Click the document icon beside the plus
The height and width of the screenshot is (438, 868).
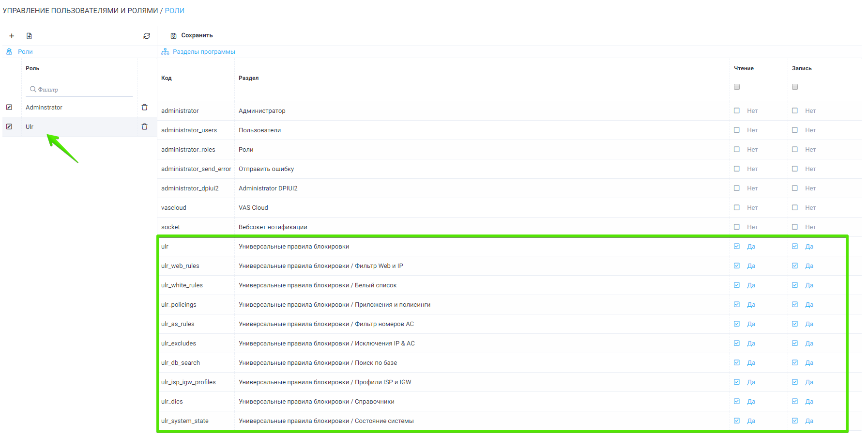29,36
